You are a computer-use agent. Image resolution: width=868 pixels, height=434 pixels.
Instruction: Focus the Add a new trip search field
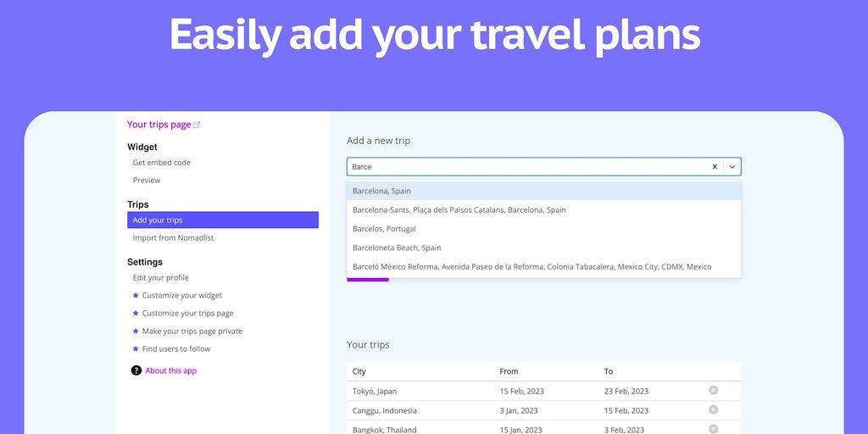click(x=526, y=167)
